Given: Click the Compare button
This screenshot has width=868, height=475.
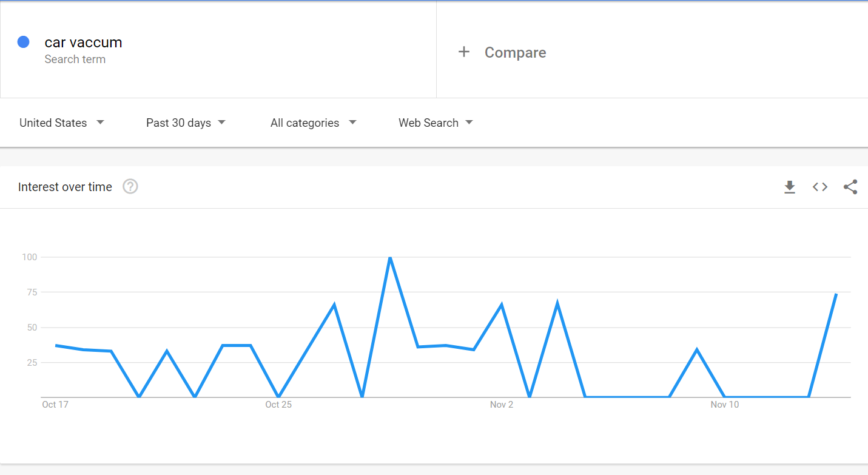Looking at the screenshot, I should click(515, 53).
